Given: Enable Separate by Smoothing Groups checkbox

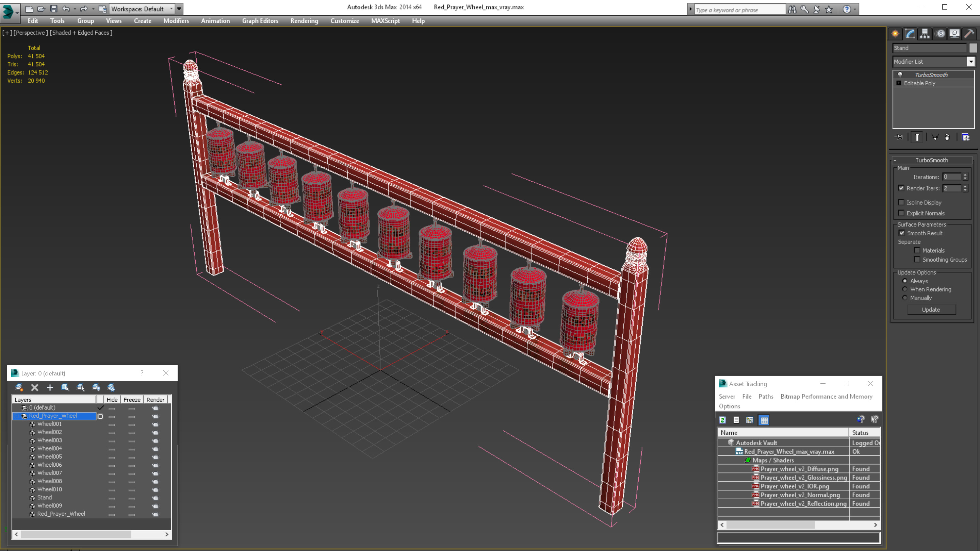Looking at the screenshot, I should tap(917, 259).
